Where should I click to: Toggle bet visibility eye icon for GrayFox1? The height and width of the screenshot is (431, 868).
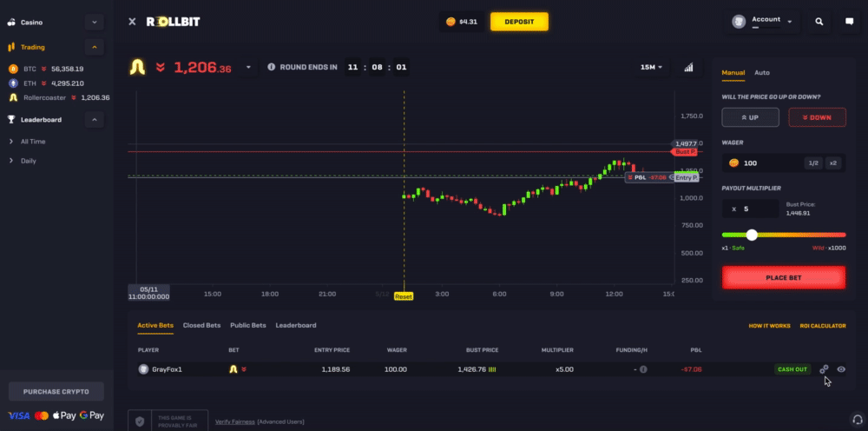tap(841, 369)
